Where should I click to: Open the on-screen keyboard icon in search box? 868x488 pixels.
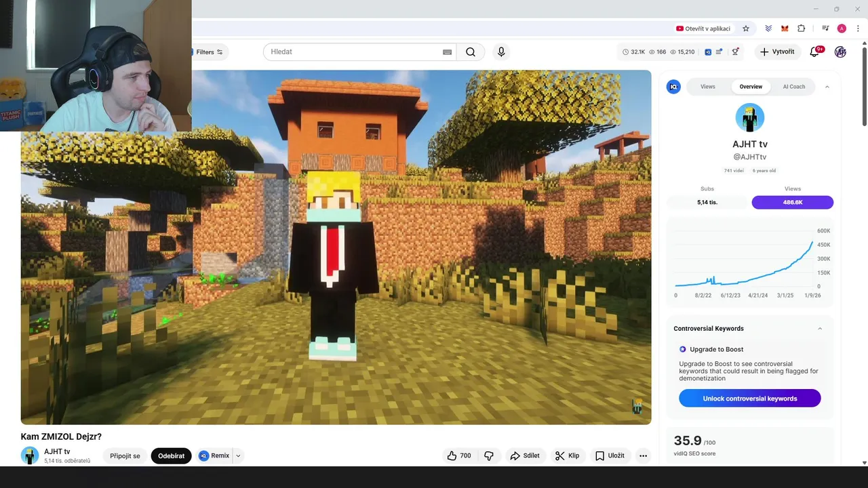click(448, 52)
